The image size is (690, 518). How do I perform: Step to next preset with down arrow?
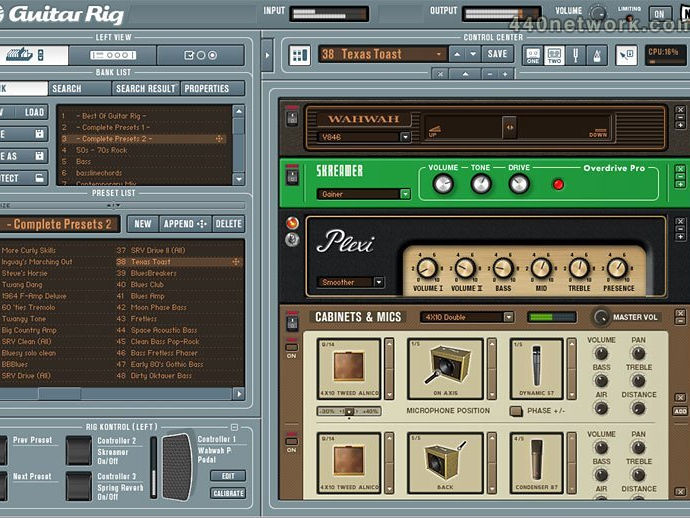[x=473, y=54]
